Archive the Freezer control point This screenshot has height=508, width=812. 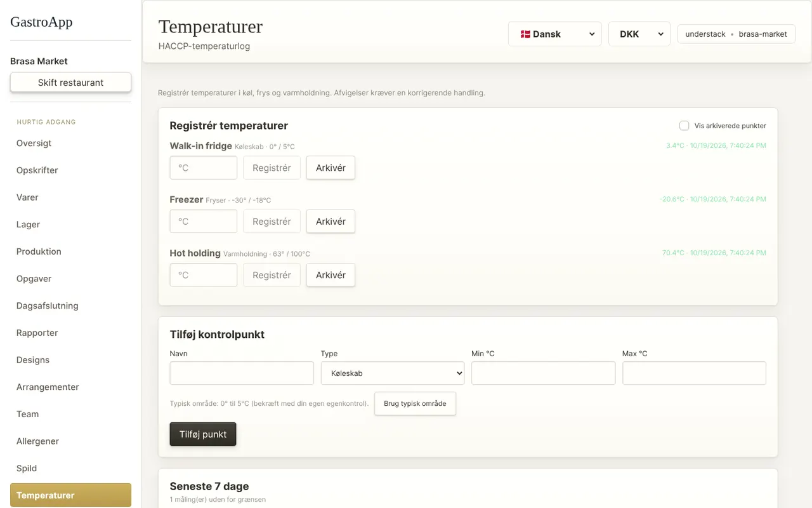point(331,222)
